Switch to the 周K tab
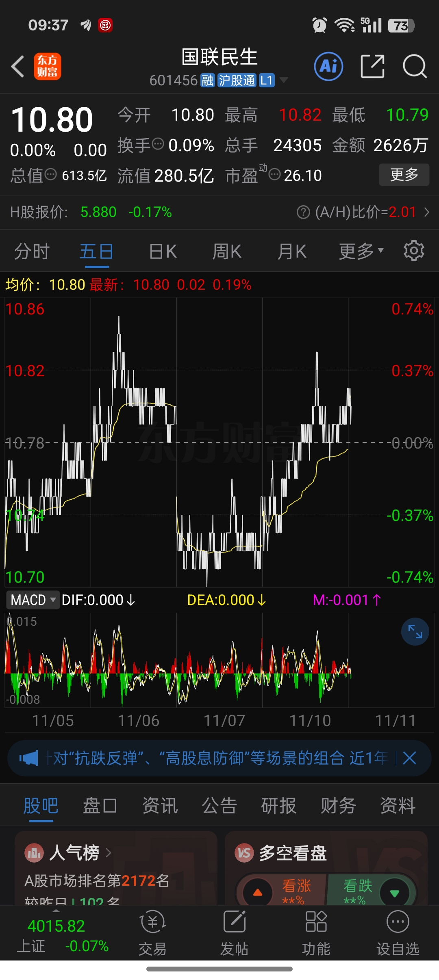 (227, 251)
